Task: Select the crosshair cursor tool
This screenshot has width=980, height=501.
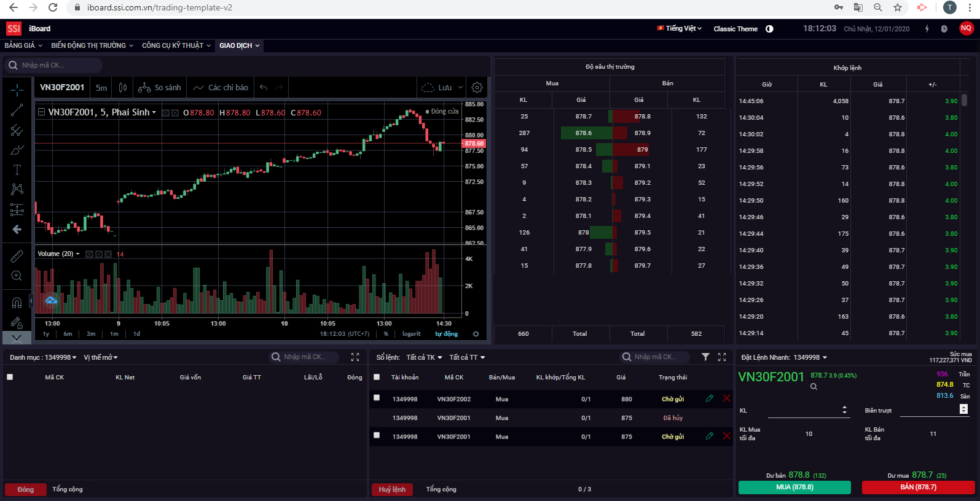Action: pyautogui.click(x=17, y=90)
